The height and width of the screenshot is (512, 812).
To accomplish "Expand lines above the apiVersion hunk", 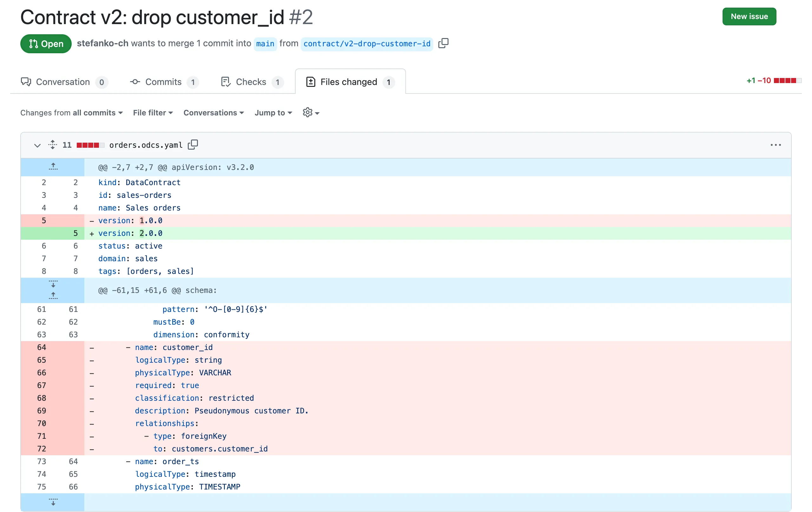I will coord(53,167).
